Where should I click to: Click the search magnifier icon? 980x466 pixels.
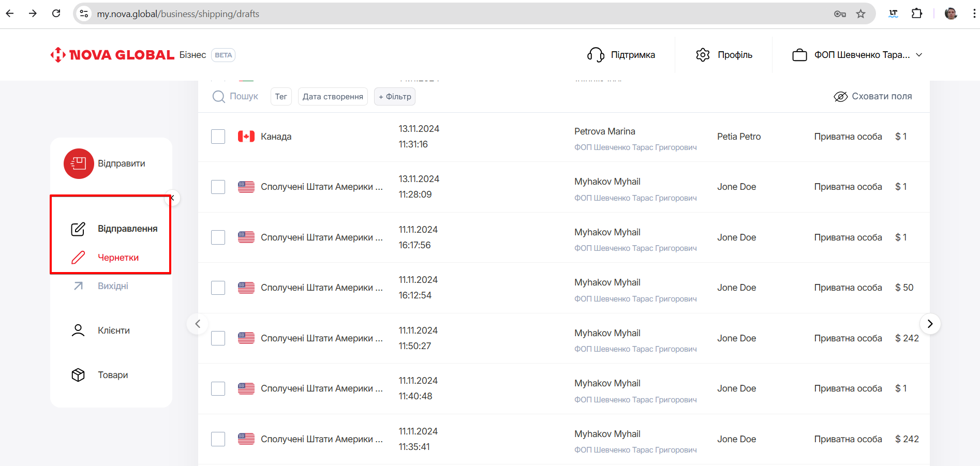(219, 97)
